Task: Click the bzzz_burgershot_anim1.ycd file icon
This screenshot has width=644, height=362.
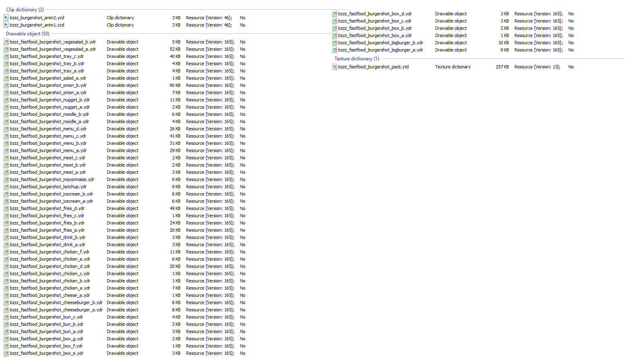Action: coord(6,25)
